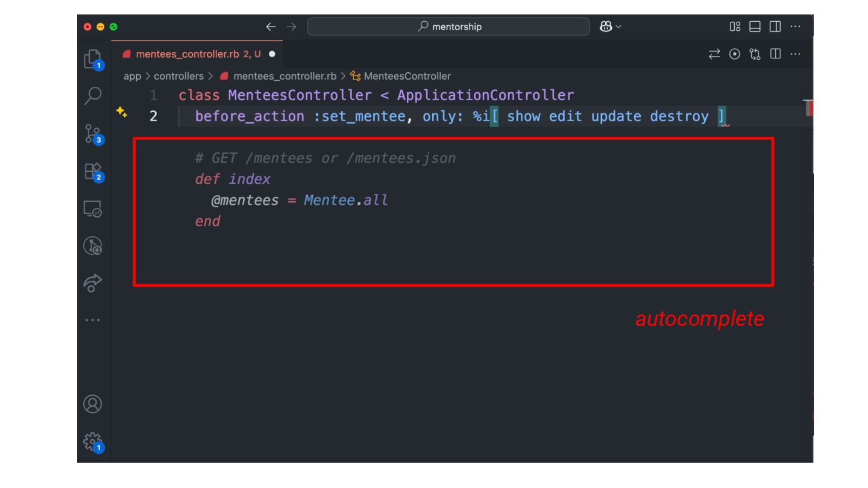This screenshot has width=868, height=488.
Task: Click the minimap error marker at right edge
Action: tap(810, 108)
